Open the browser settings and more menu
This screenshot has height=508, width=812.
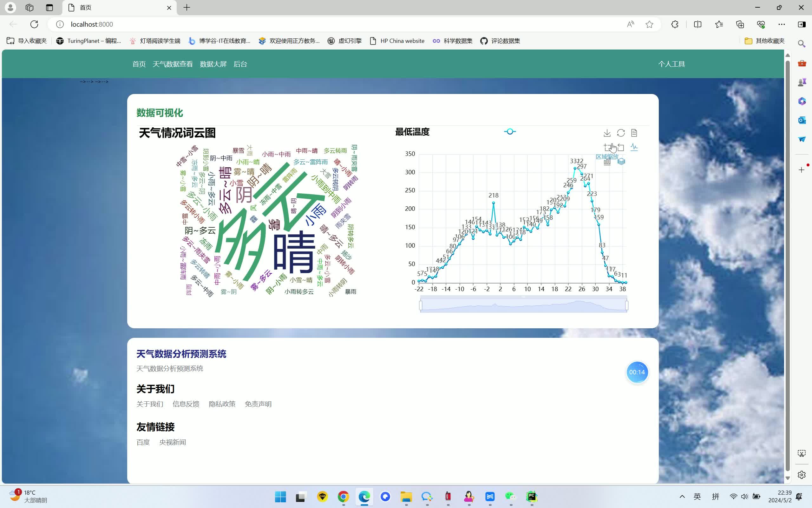(782, 24)
